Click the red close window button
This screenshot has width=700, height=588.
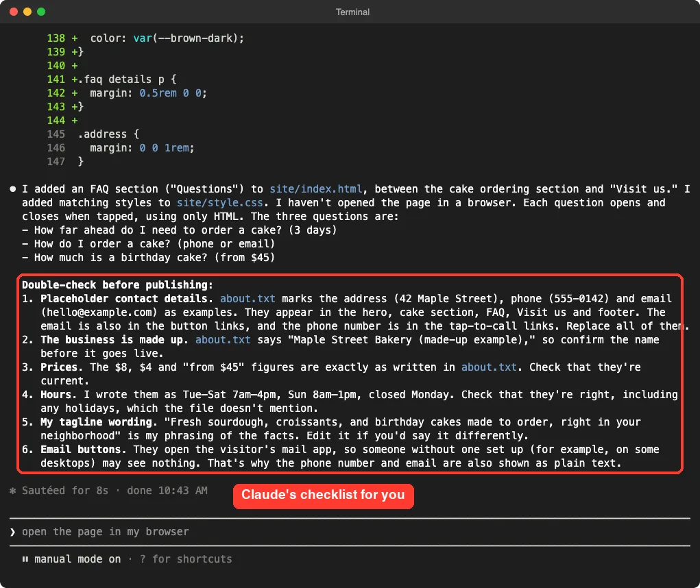(14, 12)
